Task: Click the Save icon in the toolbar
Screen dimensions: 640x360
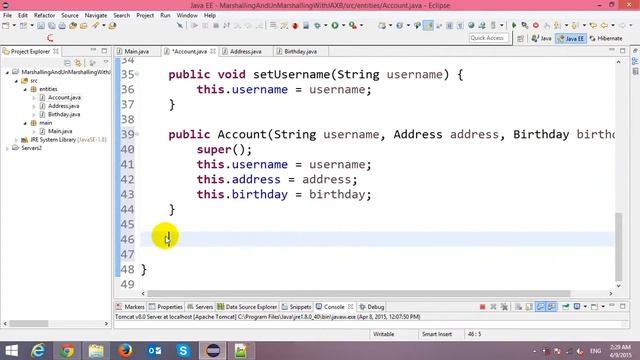Action: pos(41,25)
